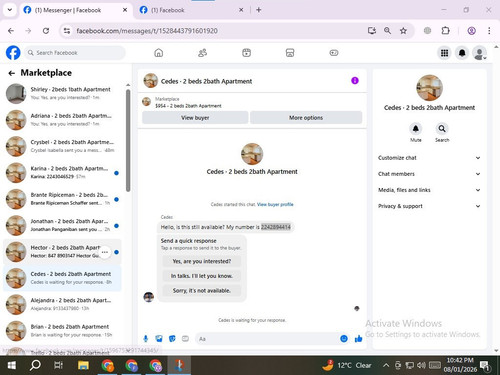Switch to the (1) Facebook tab
Viewport: 500px width, 375px height.
191,10
